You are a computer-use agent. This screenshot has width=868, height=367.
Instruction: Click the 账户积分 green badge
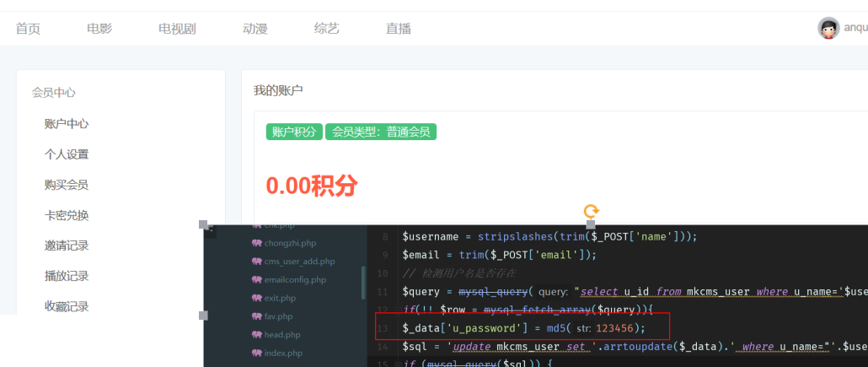pyautogui.click(x=294, y=132)
